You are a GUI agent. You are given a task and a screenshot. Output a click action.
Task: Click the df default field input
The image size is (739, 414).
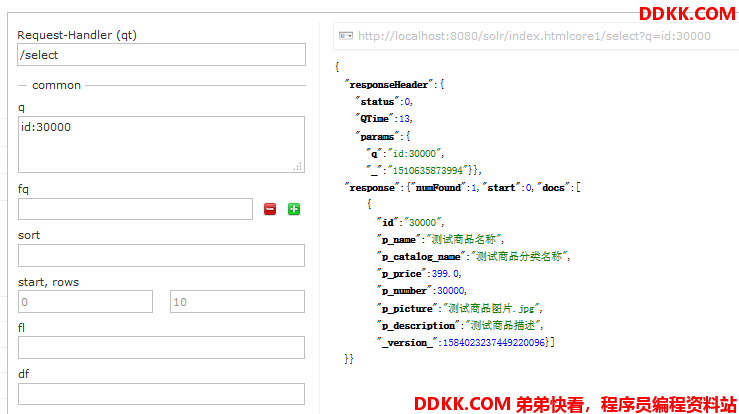coord(162,394)
